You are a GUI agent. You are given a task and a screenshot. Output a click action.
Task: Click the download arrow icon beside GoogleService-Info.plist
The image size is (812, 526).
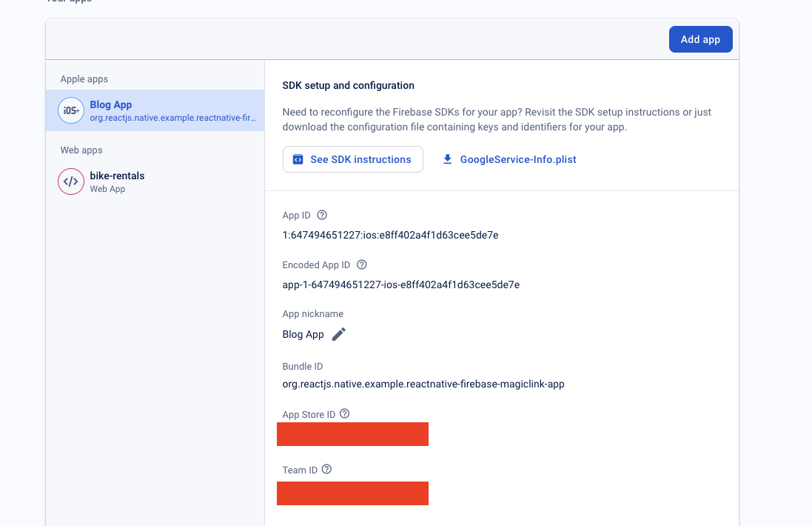coord(447,159)
